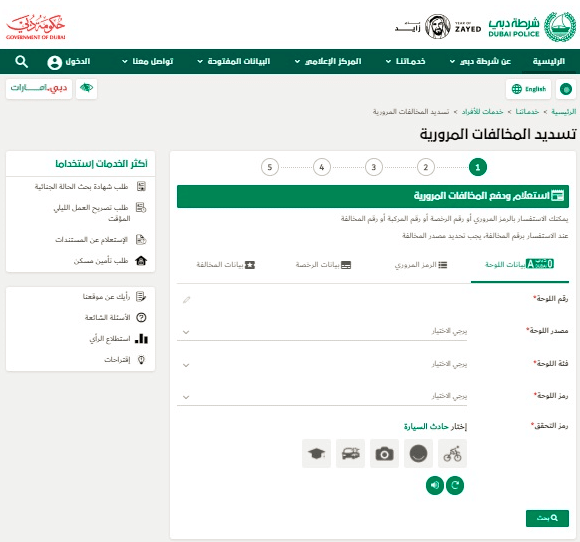Click الدخول login link
580x542 pixels.
(x=78, y=61)
